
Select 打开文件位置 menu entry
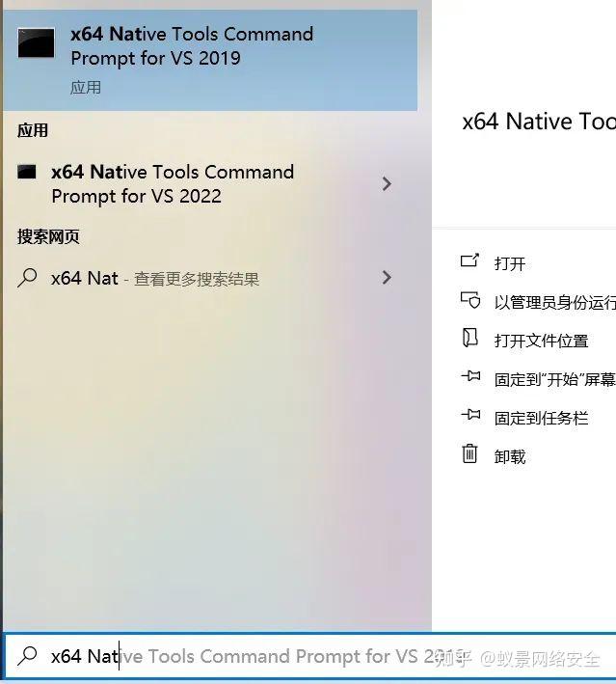tap(541, 341)
